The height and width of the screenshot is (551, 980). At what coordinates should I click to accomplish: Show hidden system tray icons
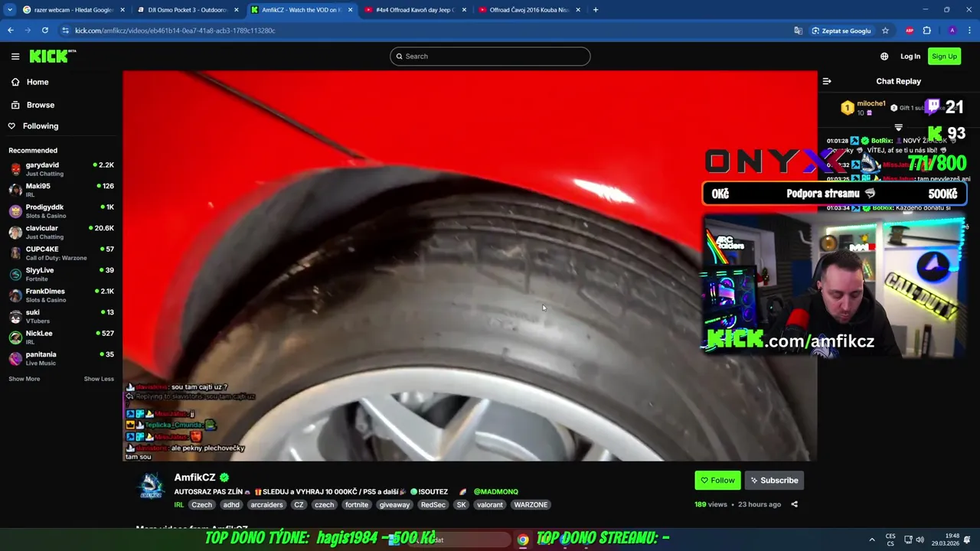(x=871, y=540)
